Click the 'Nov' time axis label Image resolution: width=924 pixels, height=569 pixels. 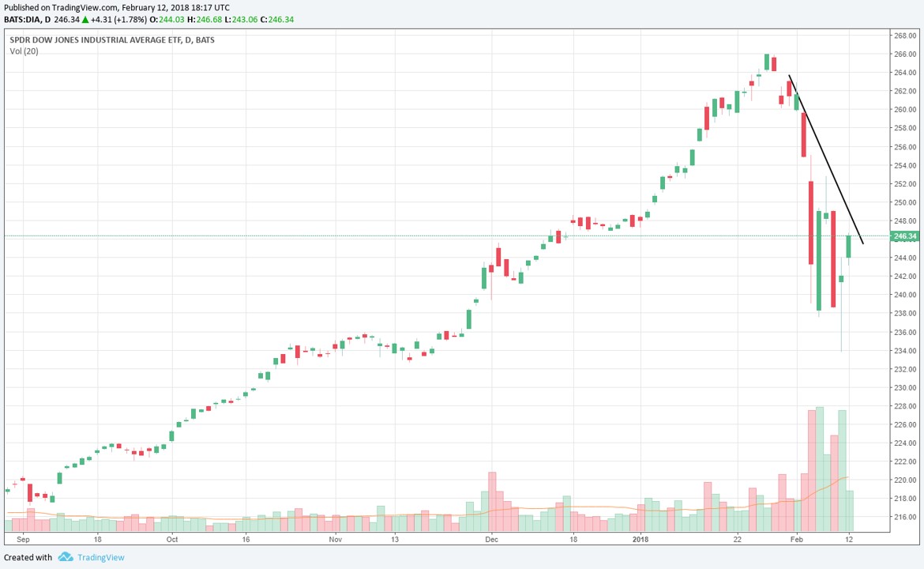pyautogui.click(x=336, y=540)
